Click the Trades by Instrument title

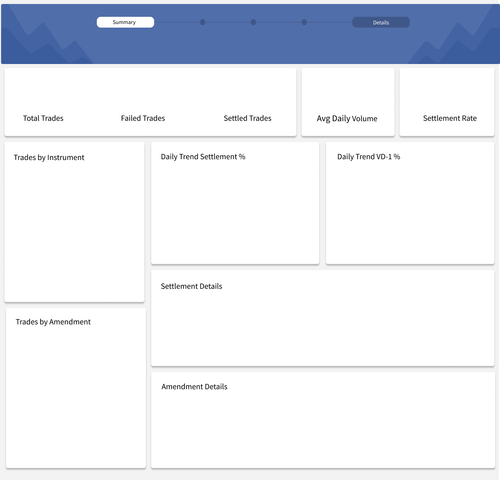[49, 158]
